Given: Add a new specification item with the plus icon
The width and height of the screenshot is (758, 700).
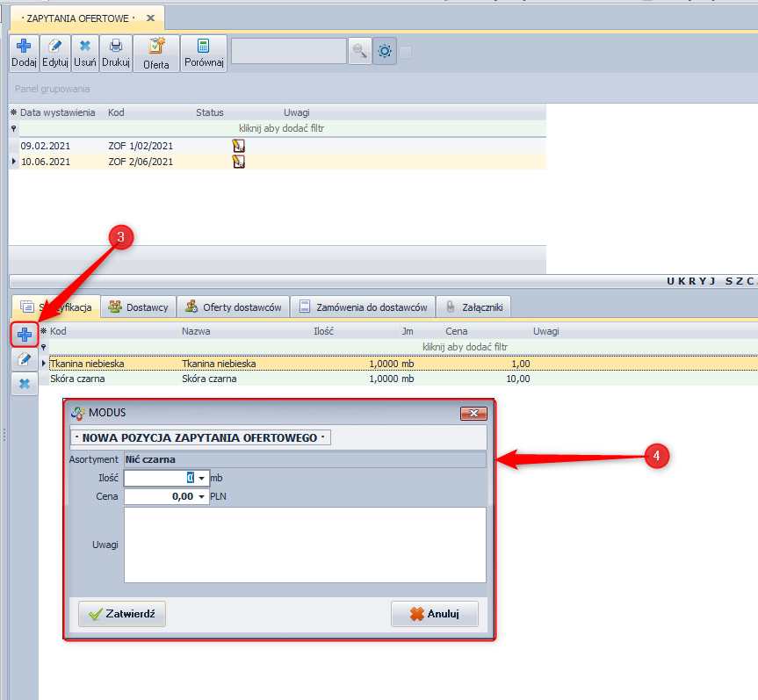Looking at the screenshot, I should pyautogui.click(x=25, y=334).
